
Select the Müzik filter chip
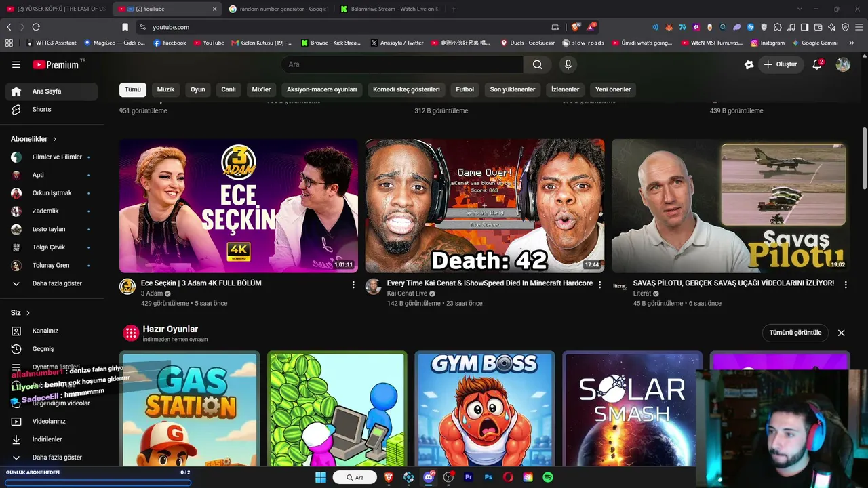165,89
